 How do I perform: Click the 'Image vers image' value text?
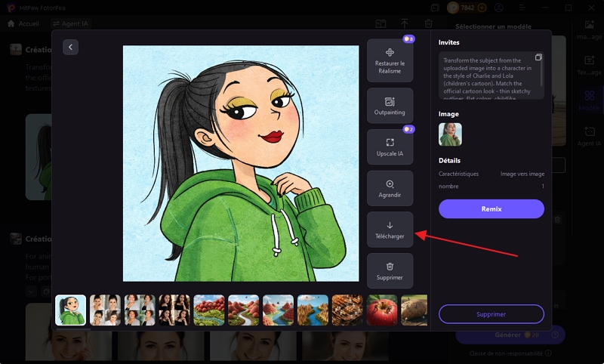(522, 174)
